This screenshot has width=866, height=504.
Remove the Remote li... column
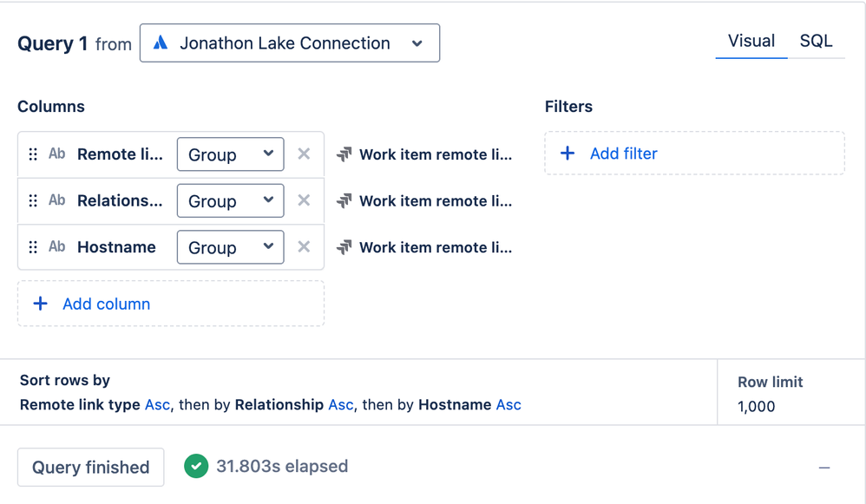(304, 154)
